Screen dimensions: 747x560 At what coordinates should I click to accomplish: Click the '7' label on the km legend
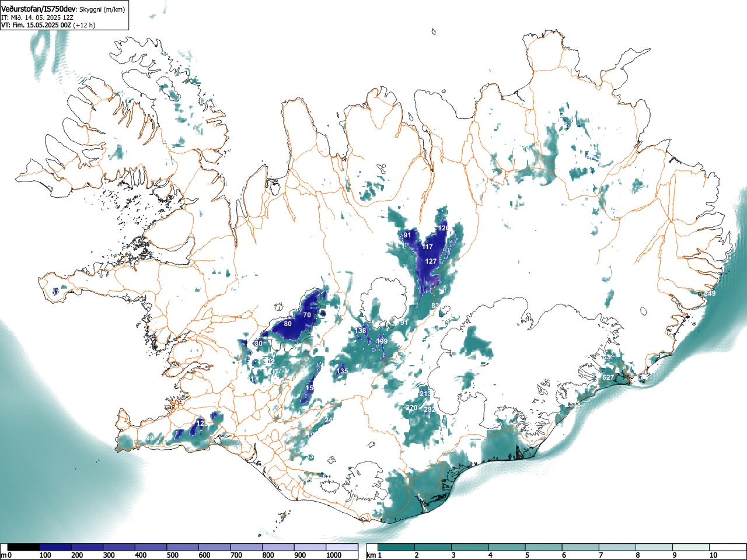click(x=601, y=555)
